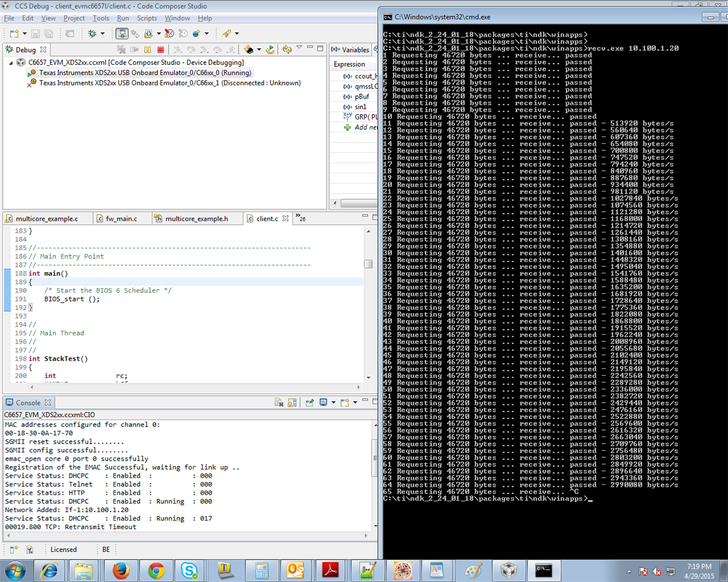The width and height of the screenshot is (728, 582).
Task: Open Skype from the taskbar
Action: pyautogui.click(x=189, y=570)
